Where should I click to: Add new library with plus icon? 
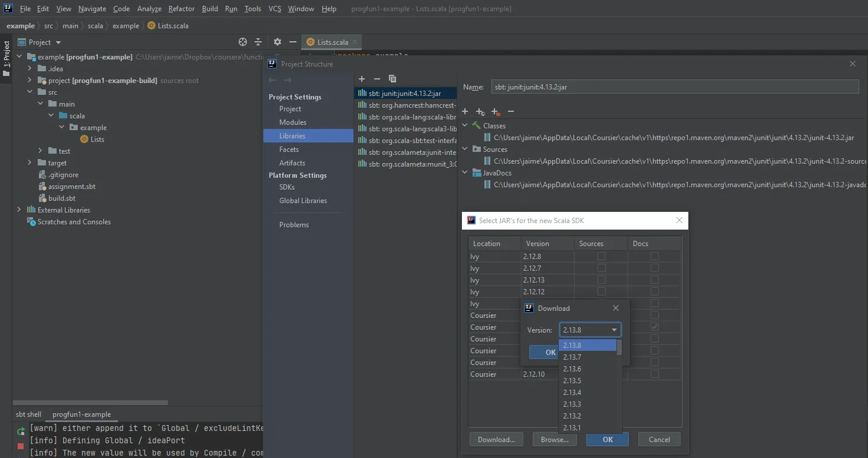362,79
